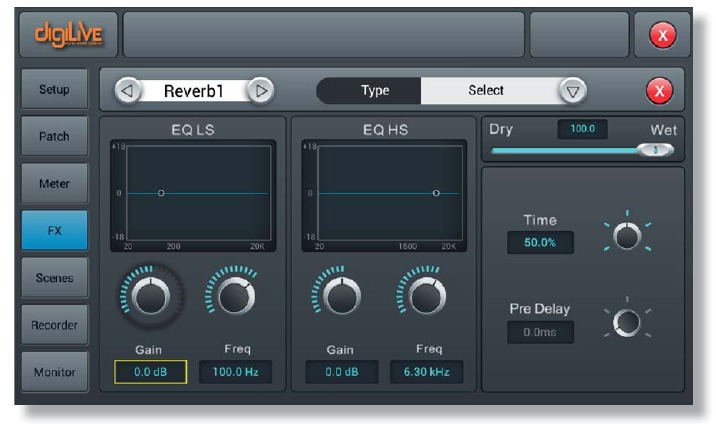Click the EQ HS Freq knob
Screen dimensions: 716x424
point(427,296)
